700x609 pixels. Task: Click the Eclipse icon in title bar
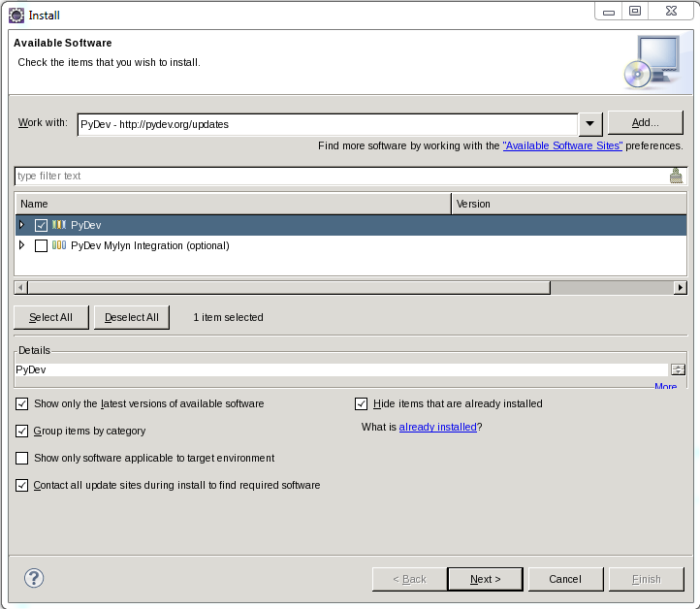[16, 15]
